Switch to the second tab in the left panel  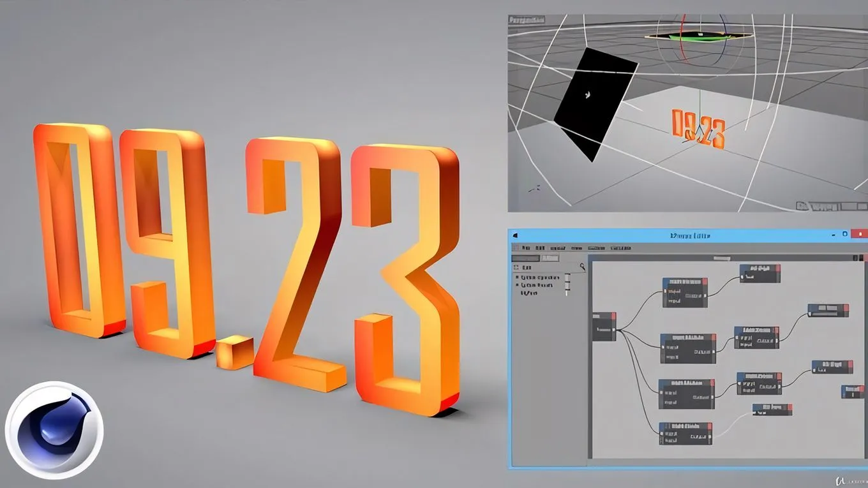pyautogui.click(x=549, y=258)
